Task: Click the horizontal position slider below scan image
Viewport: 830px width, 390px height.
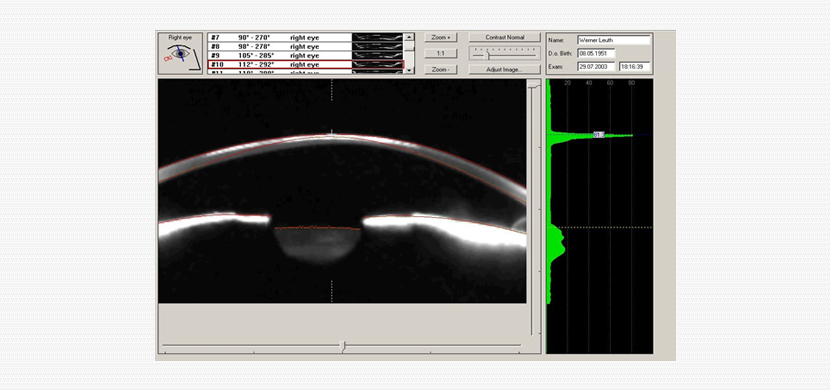Action: tap(342, 346)
